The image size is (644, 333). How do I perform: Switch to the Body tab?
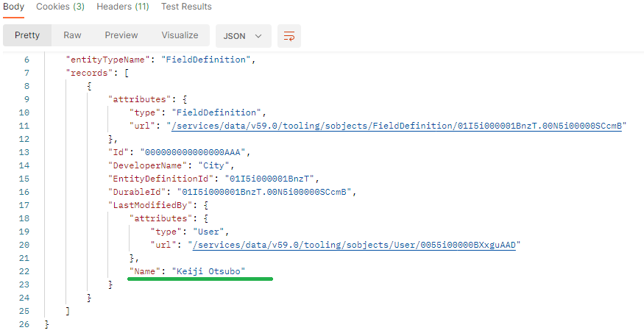pyautogui.click(x=13, y=7)
